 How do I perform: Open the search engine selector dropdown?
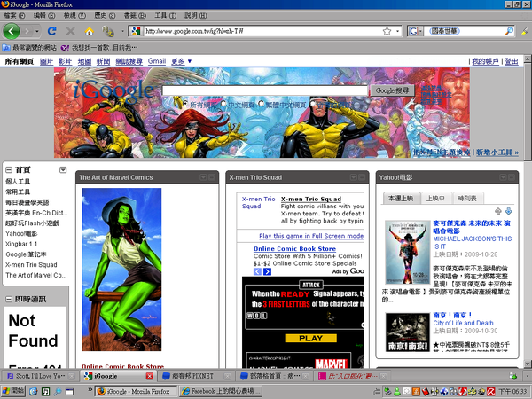coord(414,31)
